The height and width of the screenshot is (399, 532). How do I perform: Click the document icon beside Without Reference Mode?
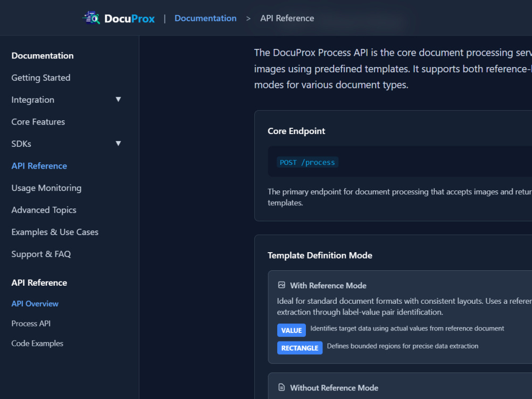(x=281, y=387)
